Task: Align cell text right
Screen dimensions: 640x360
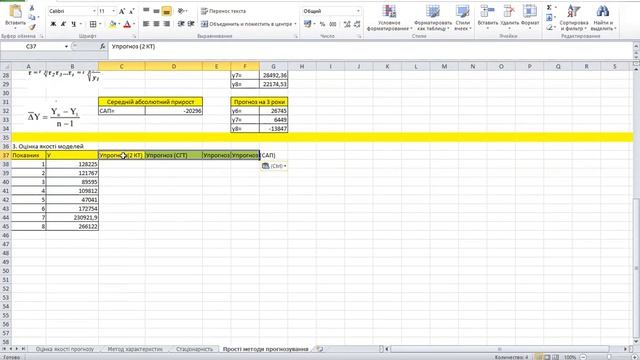Action: click(166, 24)
